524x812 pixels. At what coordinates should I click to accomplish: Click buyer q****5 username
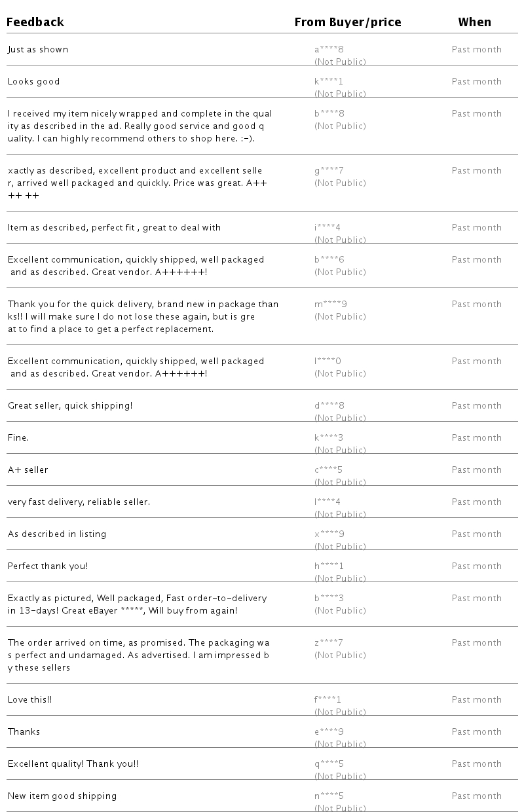(x=329, y=764)
